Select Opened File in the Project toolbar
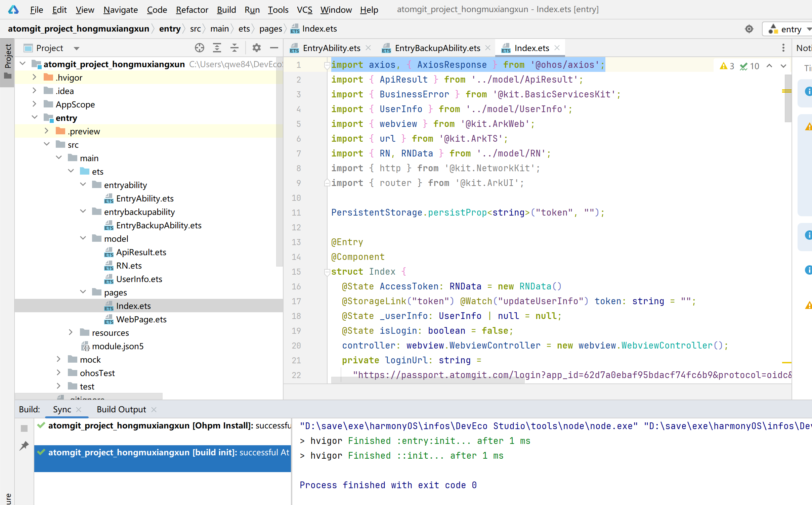 click(200, 48)
